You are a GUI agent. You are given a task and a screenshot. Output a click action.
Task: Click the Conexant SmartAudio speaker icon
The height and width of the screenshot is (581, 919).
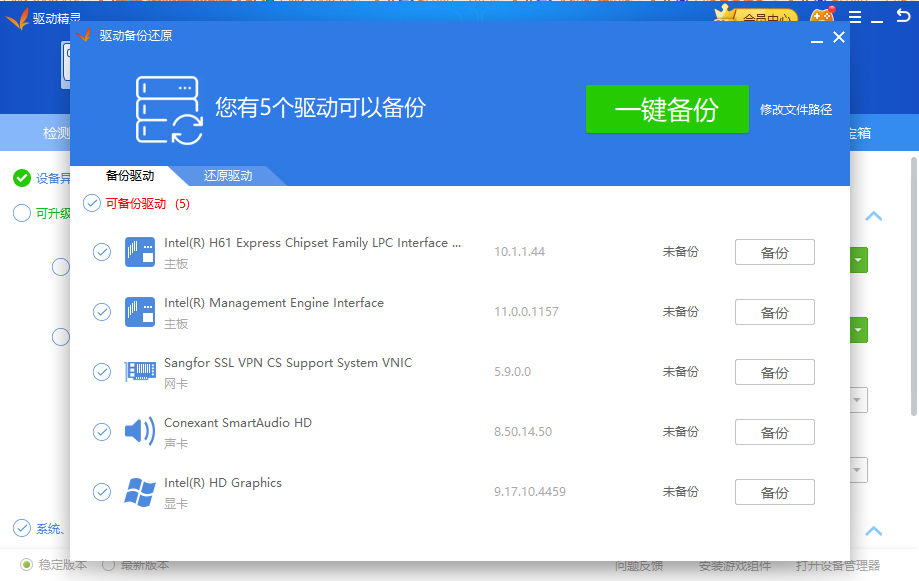click(139, 432)
